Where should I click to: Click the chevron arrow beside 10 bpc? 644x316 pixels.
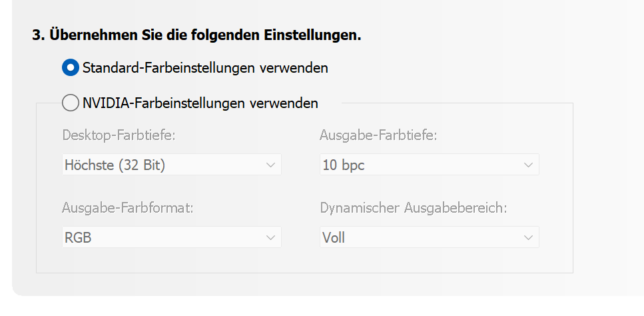tap(528, 165)
